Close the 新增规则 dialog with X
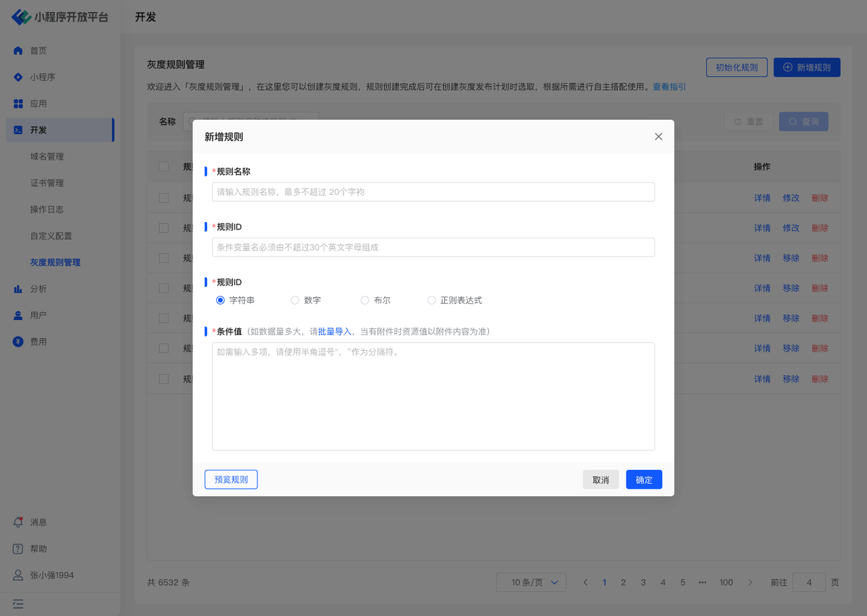The height and width of the screenshot is (616, 867). click(x=658, y=137)
